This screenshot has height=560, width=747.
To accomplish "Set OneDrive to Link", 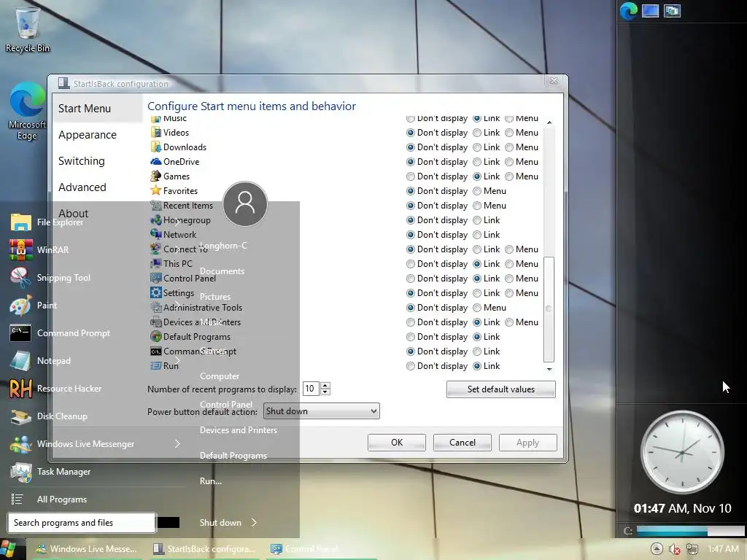I will pyautogui.click(x=477, y=162).
